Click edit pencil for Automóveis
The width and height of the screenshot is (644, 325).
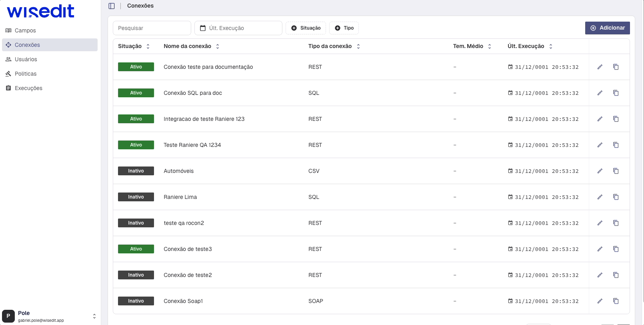600,171
